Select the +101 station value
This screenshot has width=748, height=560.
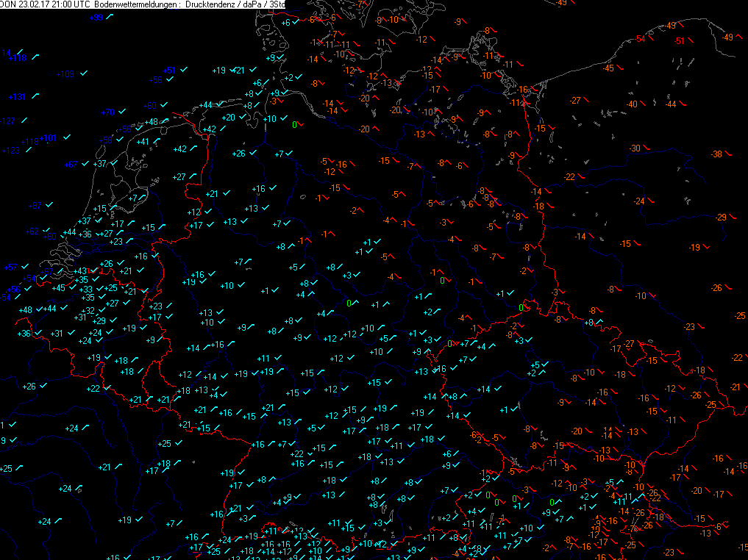(x=48, y=137)
